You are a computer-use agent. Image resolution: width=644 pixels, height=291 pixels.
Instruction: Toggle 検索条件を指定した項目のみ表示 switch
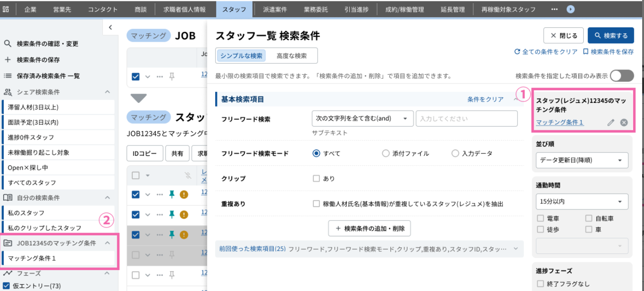622,76
